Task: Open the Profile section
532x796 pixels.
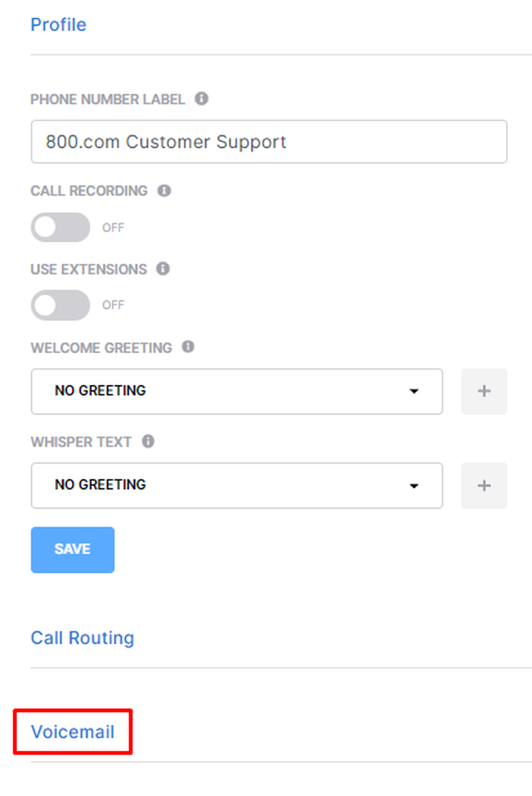Action: pyautogui.click(x=59, y=24)
